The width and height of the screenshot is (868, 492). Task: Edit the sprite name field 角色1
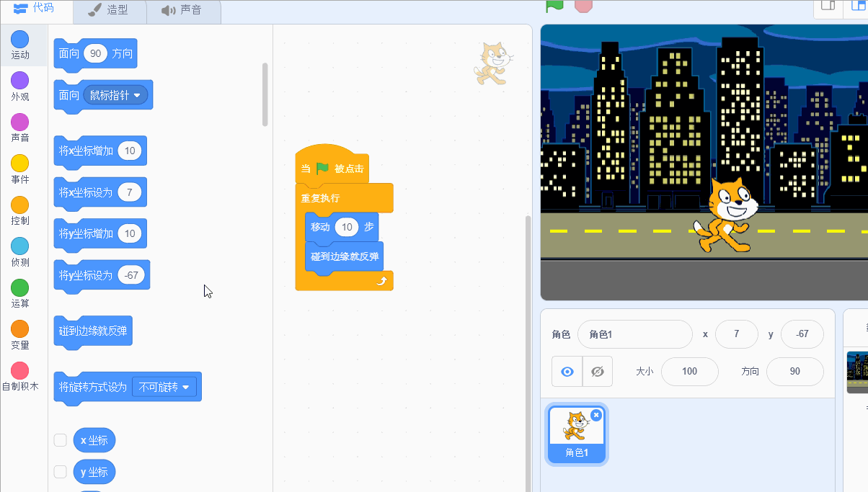point(634,334)
